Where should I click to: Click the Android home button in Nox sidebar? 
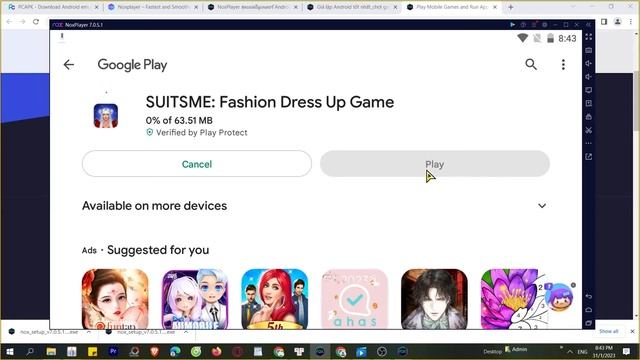coord(589,309)
